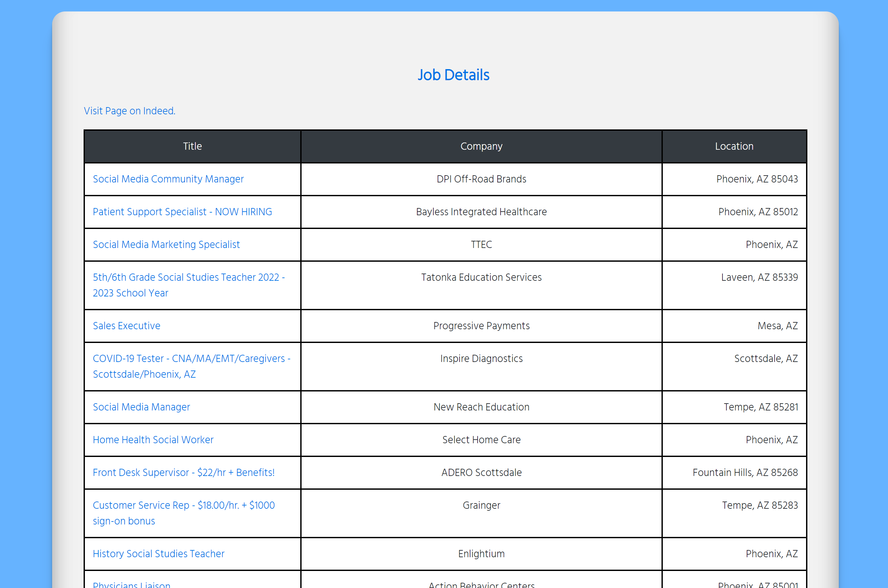The height and width of the screenshot is (588, 888).
Task: Open the Social Media Marketing Specialist job
Action: 166,244
